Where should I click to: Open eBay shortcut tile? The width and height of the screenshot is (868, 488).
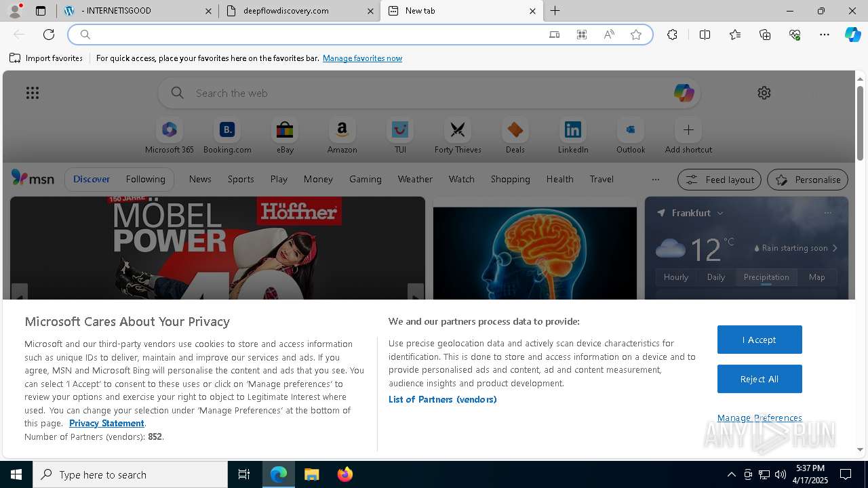point(285,136)
